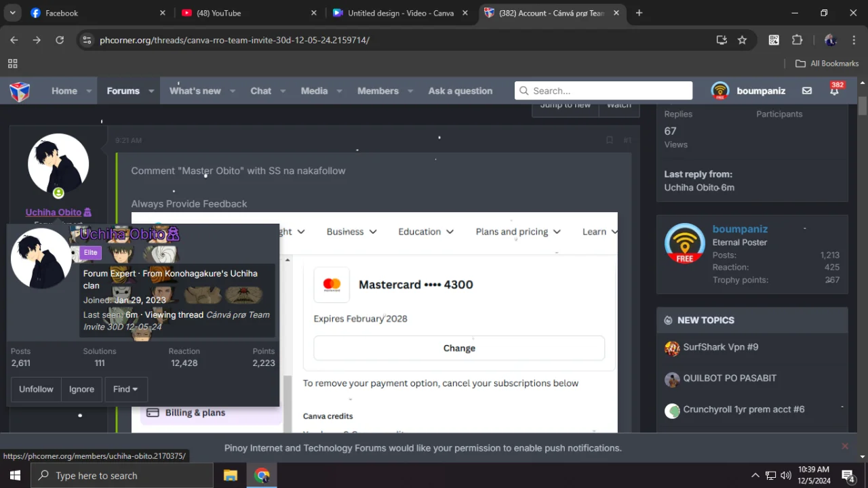Open the Find dropdown in member card
The width and height of the screenshot is (868, 488).
(125, 389)
